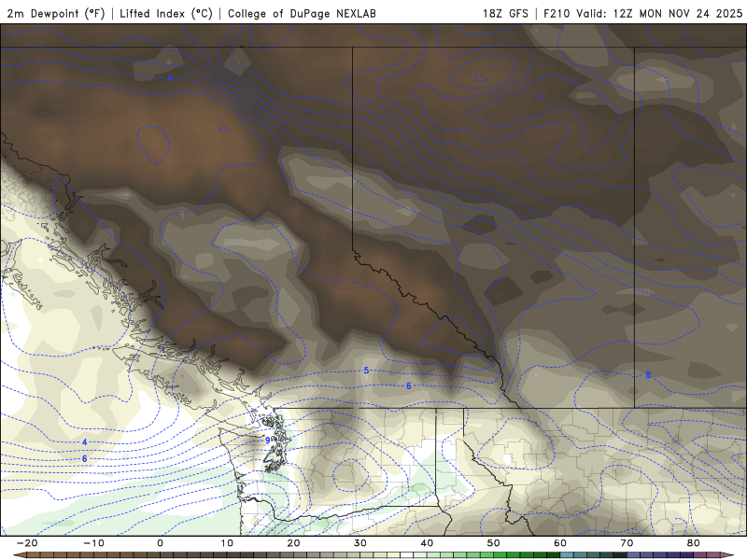Click the teal colorbar swatch below 60
The height and width of the screenshot is (560, 747).
567,555
